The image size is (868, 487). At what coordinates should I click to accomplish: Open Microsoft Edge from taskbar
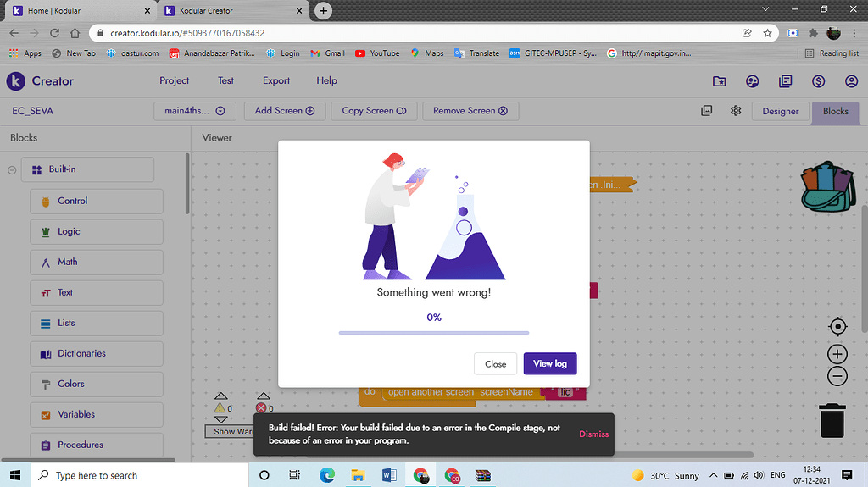(326, 475)
